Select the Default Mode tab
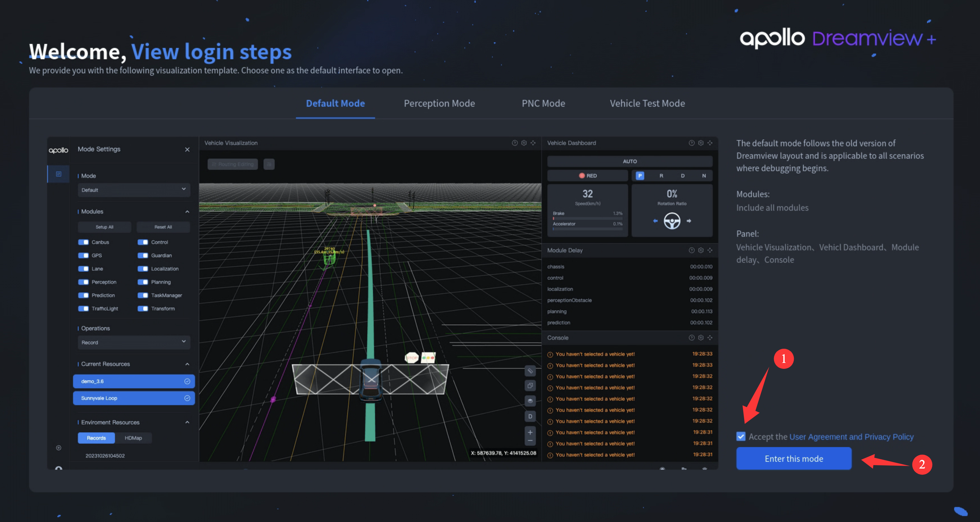This screenshot has height=522, width=980. point(335,103)
